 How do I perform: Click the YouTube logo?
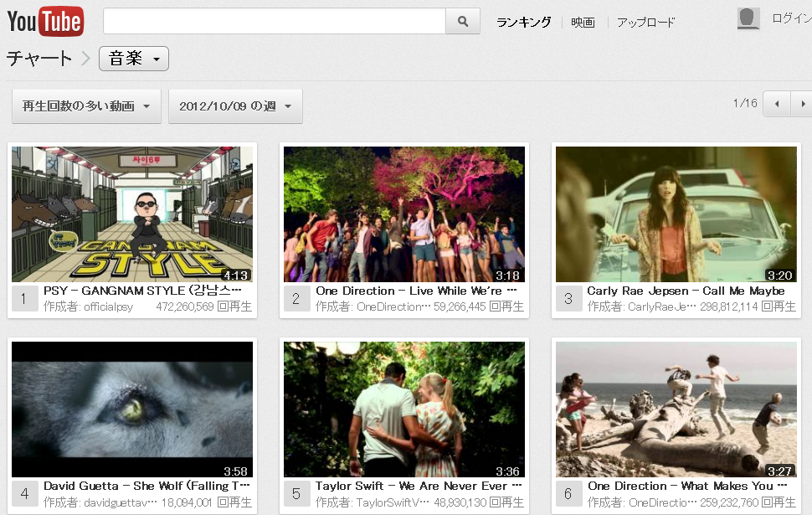click(x=45, y=21)
